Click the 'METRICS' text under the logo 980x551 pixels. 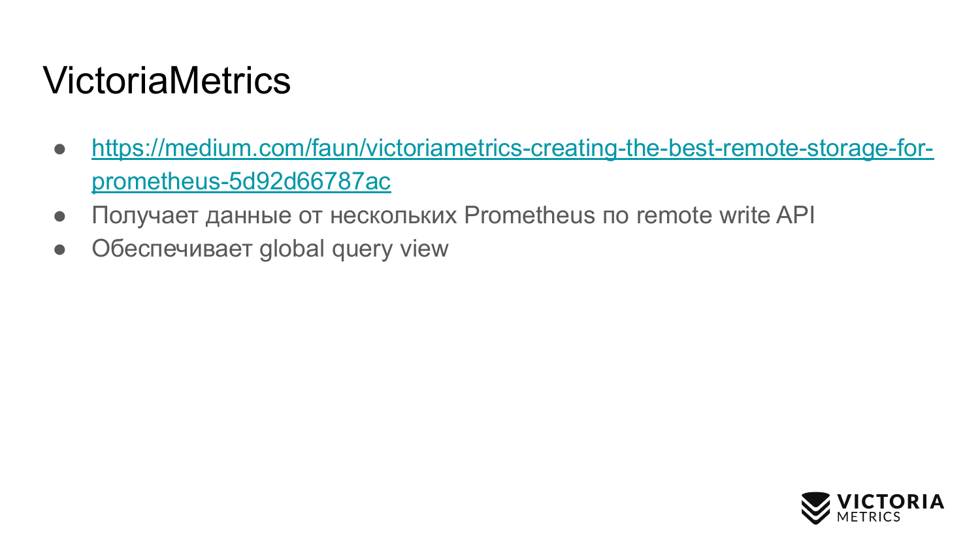pos(868,517)
